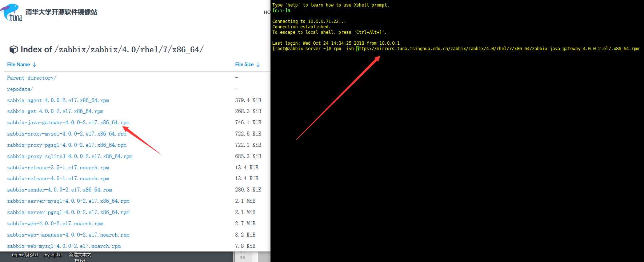
Task: Click the 379.4 KiB file size
Action: point(248,100)
